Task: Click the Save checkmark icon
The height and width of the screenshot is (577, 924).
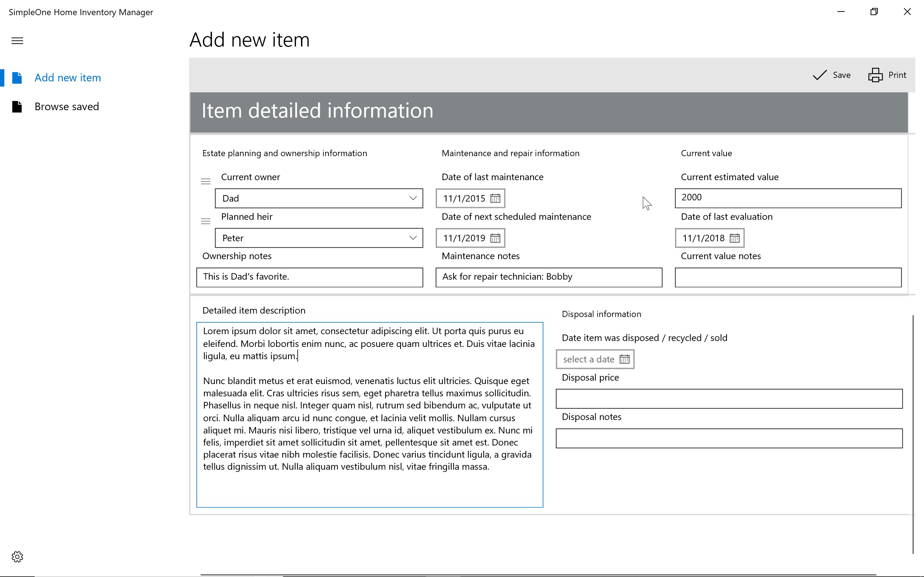Action: click(819, 75)
